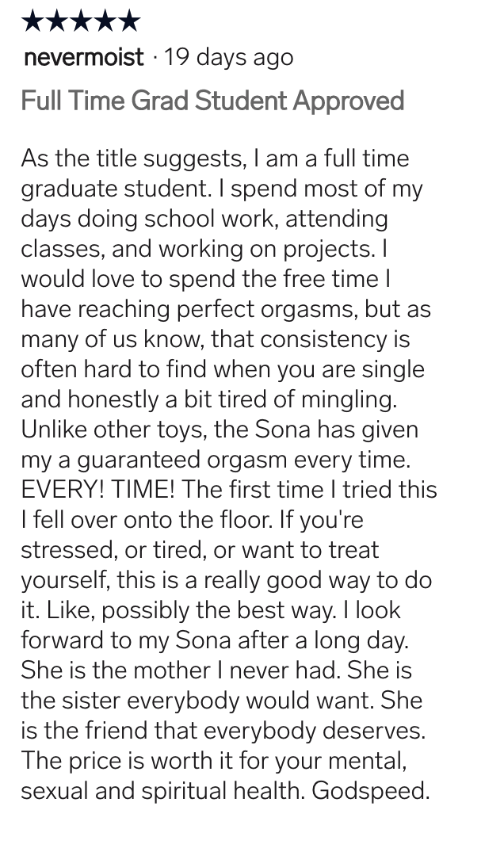Click the text 'stressed, or tired, or want to treat'
This screenshot has width=504, height=848.
(200, 550)
